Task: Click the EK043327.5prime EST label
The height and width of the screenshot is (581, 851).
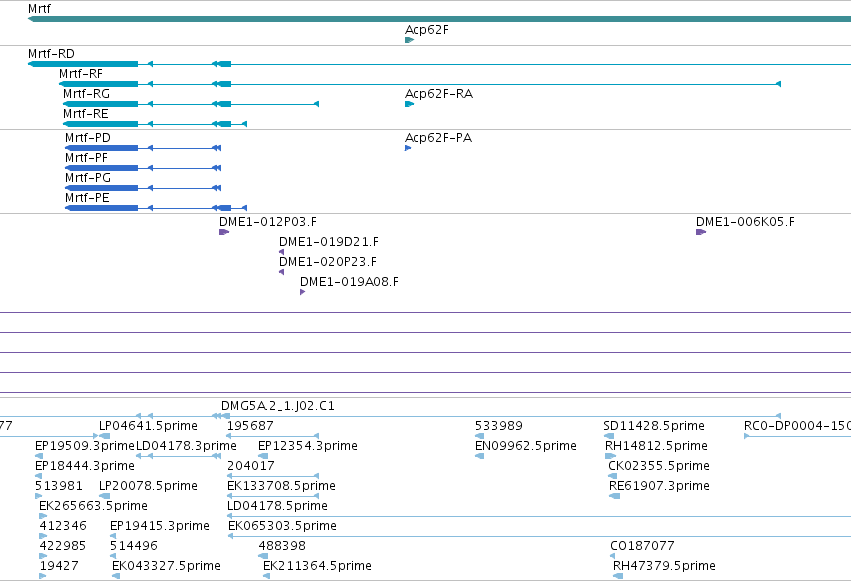Action: (x=166, y=566)
